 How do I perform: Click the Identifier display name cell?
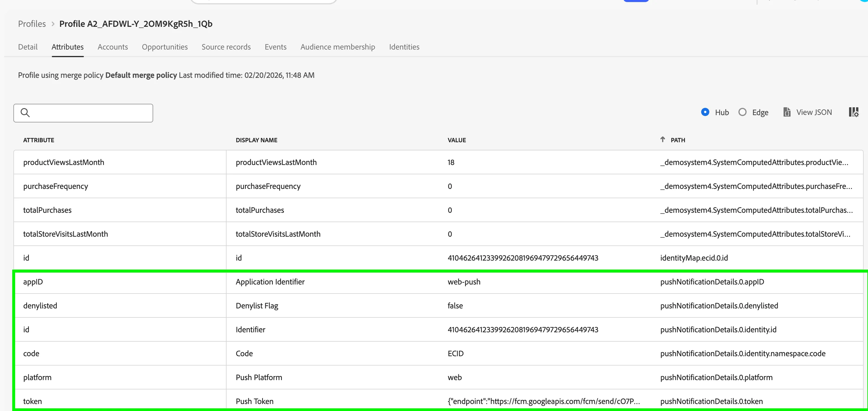[x=250, y=330]
